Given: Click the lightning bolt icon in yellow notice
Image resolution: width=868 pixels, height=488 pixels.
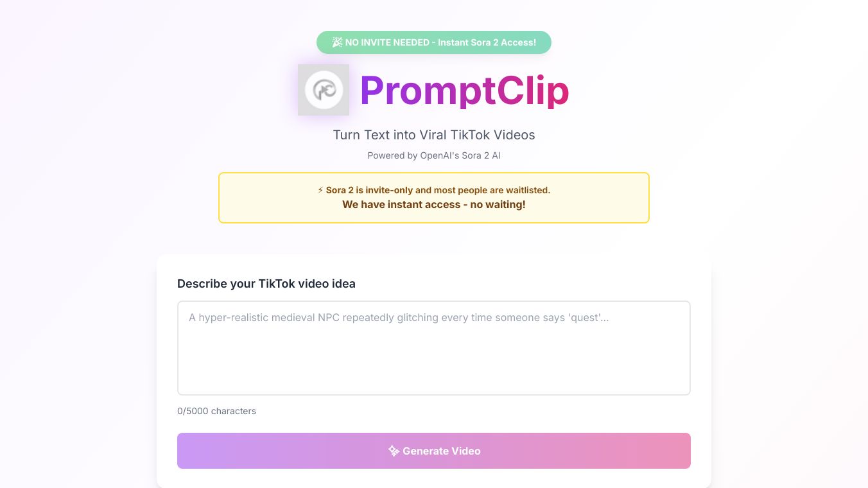Looking at the screenshot, I should point(320,190).
